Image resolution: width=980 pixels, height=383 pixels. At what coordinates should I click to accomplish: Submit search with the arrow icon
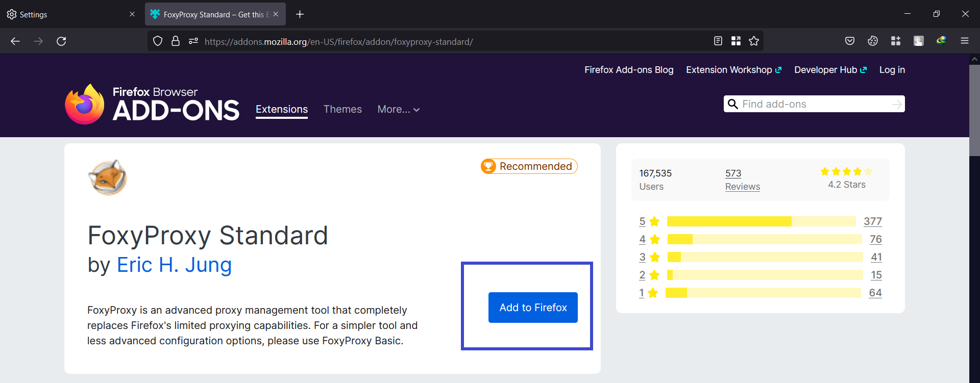point(897,104)
